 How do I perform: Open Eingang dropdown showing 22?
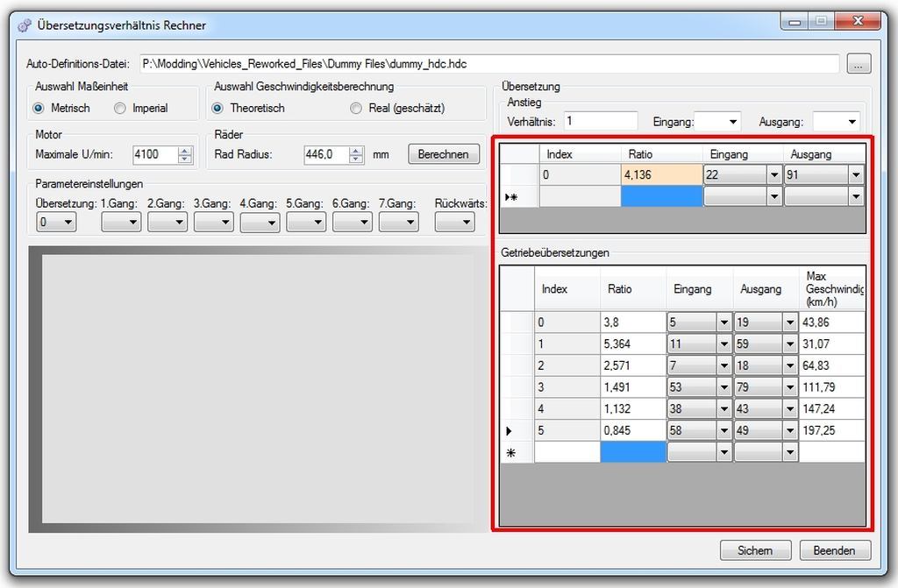(774, 175)
